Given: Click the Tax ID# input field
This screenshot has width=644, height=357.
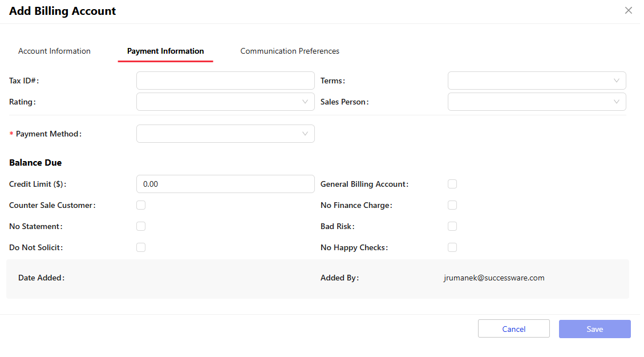Looking at the screenshot, I should point(225,81).
